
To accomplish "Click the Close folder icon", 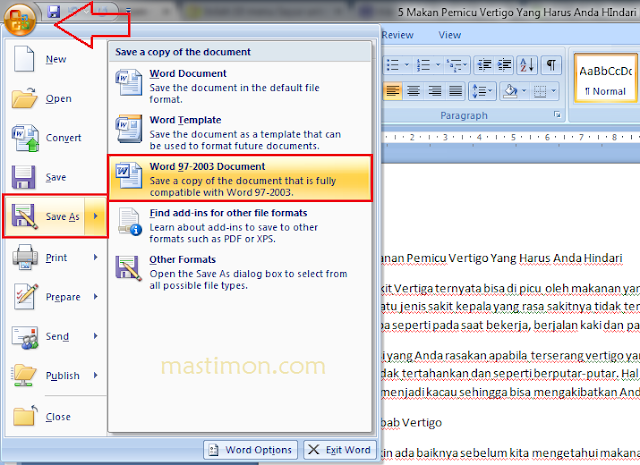I will click(25, 416).
